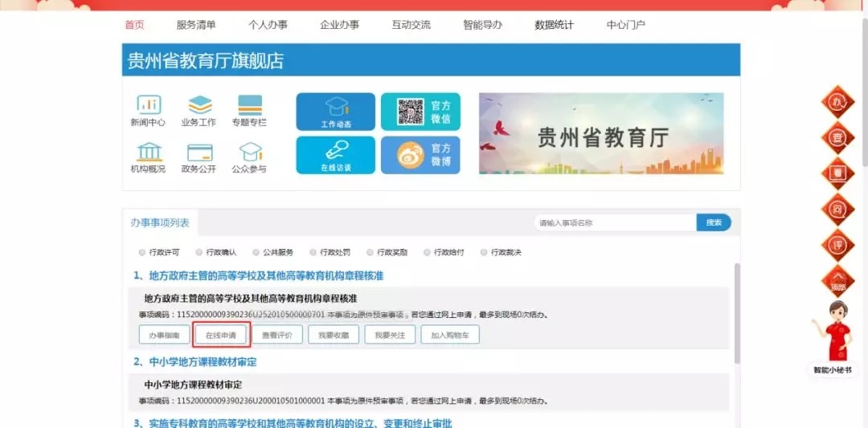Open the 智能导办 menu item
This screenshot has width=868, height=428.
(x=483, y=25)
